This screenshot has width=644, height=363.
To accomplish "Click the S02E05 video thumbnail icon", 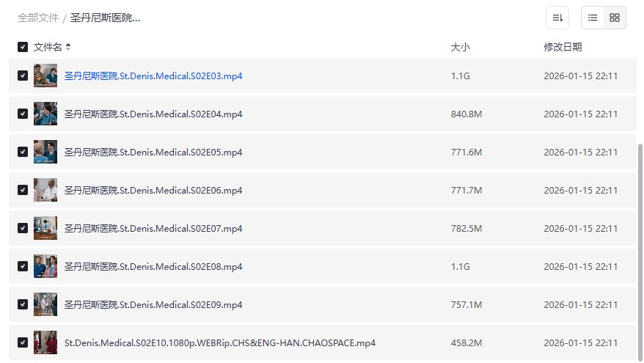I will click(45, 152).
